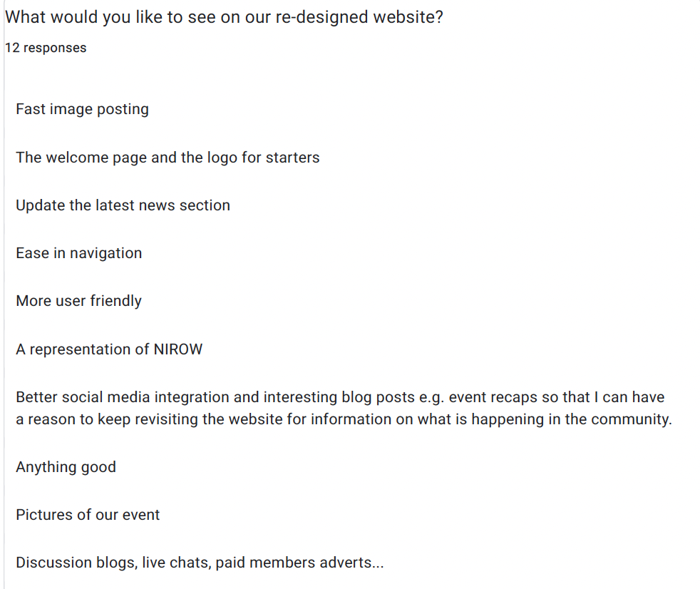Select the 'Fast image posting' response

(x=82, y=109)
